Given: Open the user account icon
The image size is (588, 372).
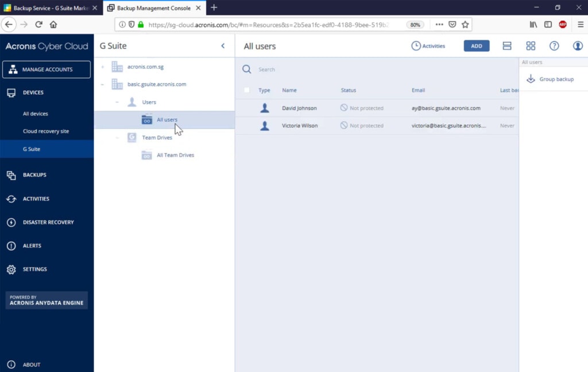Looking at the screenshot, I should [578, 46].
